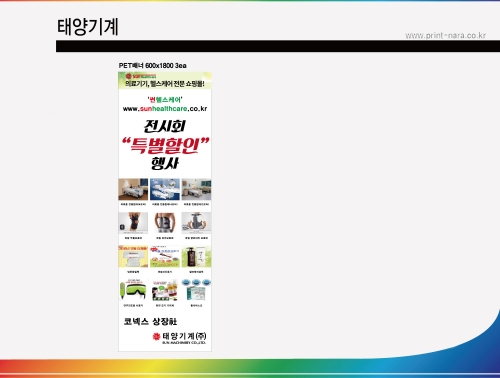Click the green eye massager image
500x378 pixels.
tap(133, 290)
